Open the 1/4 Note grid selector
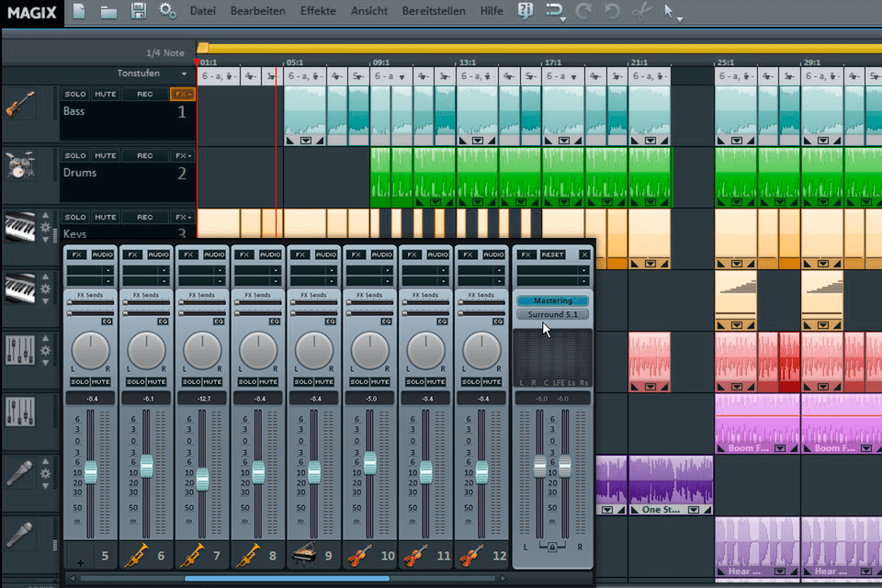The width and height of the screenshot is (882, 588). (x=164, y=53)
